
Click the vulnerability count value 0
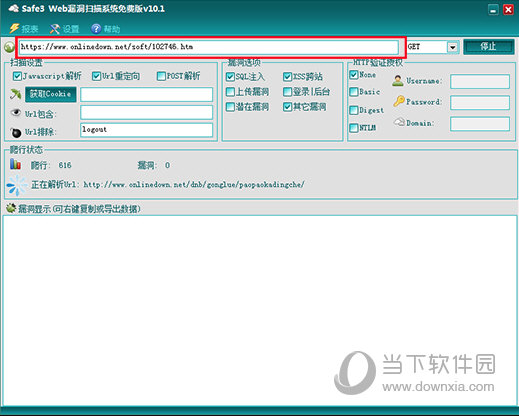(167, 165)
